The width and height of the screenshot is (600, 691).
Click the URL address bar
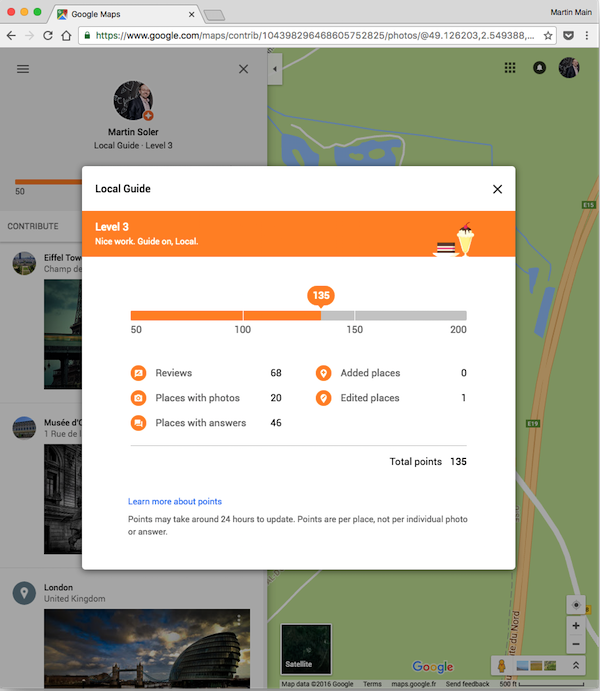(313, 36)
